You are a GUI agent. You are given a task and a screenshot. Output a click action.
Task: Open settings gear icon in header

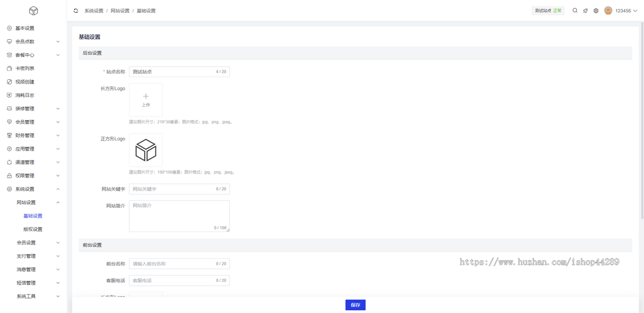point(596,11)
